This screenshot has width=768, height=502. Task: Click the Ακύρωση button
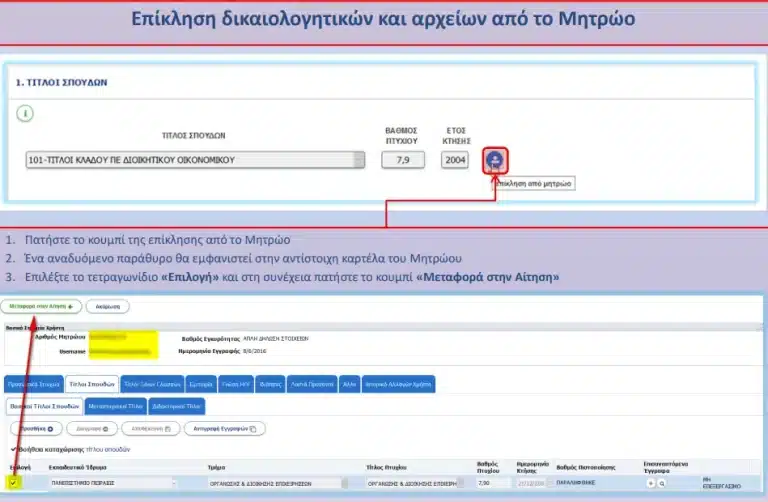point(108,307)
